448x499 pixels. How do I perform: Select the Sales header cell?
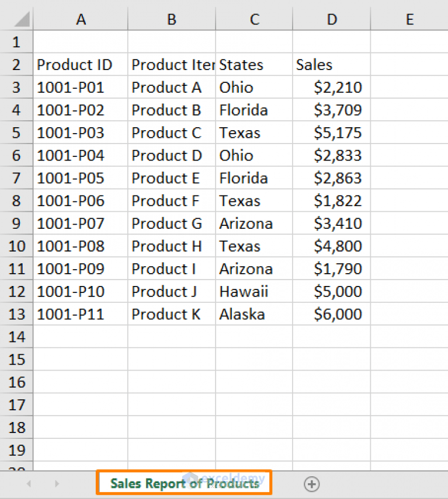point(331,64)
